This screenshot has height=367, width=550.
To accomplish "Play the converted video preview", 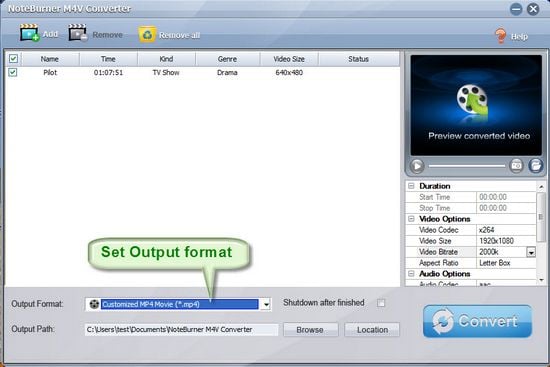I will click(x=417, y=166).
